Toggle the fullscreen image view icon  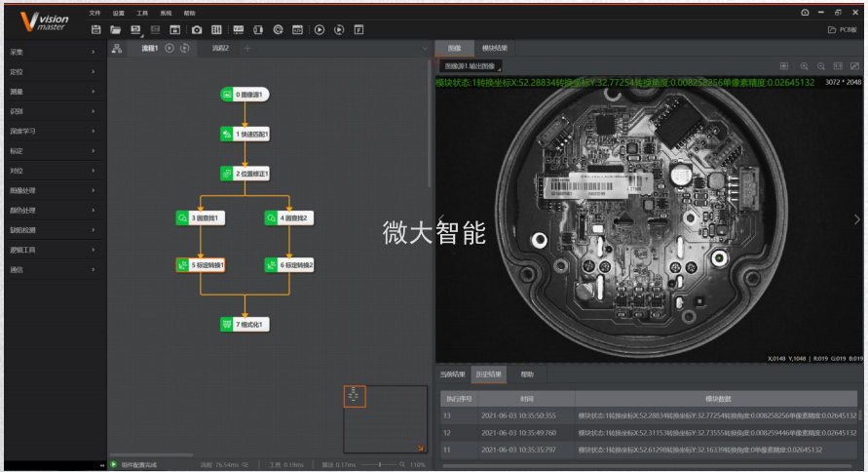coord(854,66)
